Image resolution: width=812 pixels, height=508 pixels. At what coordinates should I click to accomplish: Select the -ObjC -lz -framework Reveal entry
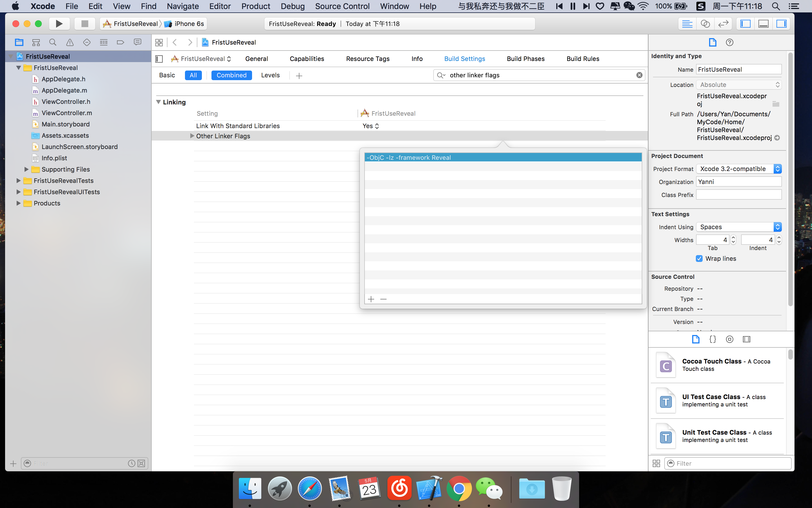point(503,157)
